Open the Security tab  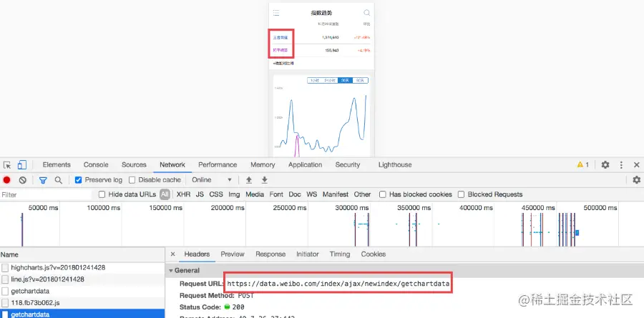point(348,165)
